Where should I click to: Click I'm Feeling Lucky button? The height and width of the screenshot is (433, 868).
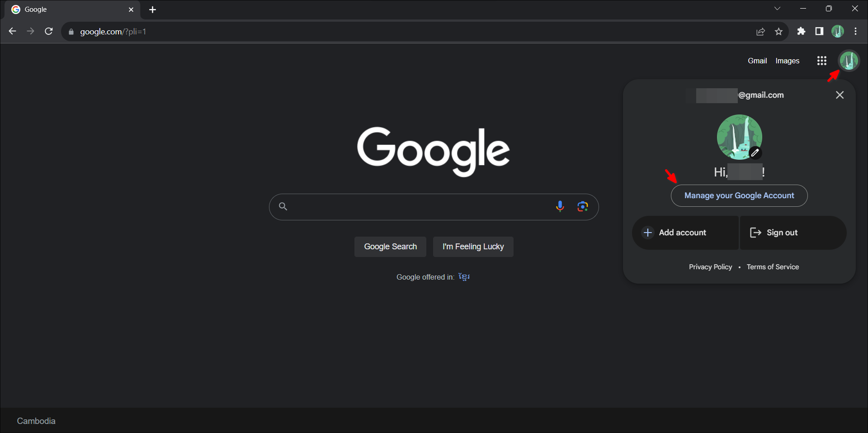click(473, 247)
